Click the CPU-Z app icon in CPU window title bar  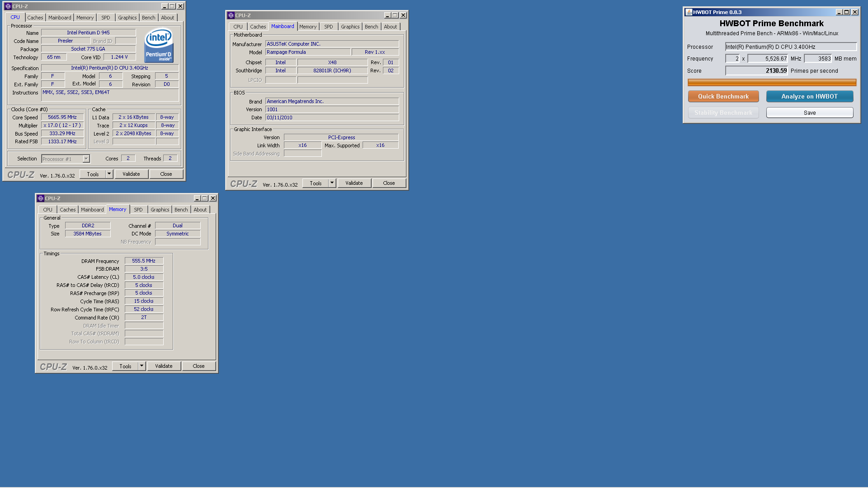pyautogui.click(x=8, y=6)
